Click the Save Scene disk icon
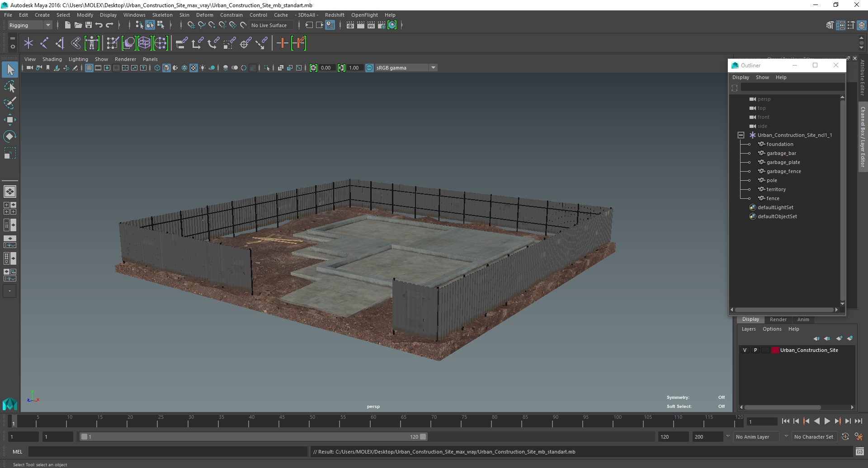 88,25
